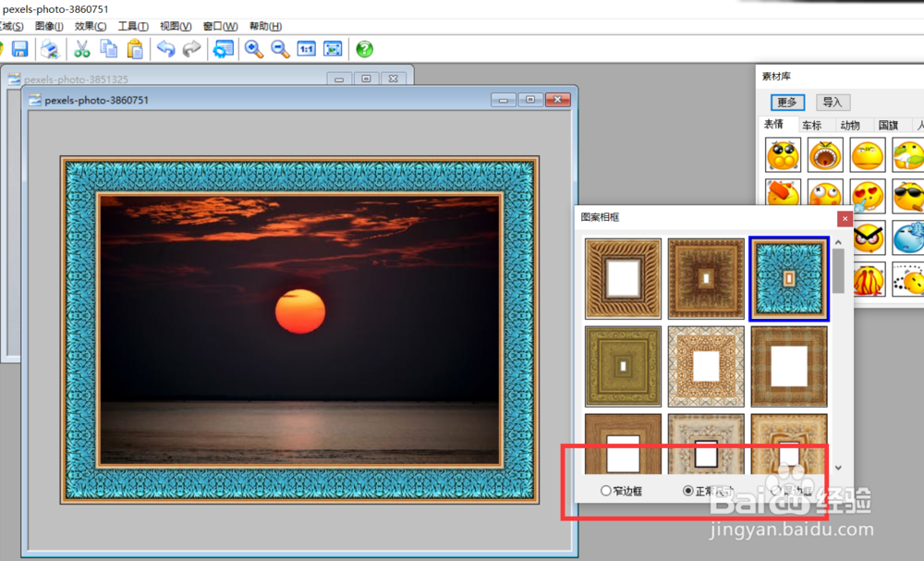The width and height of the screenshot is (924, 561).
Task: Select the sunglasses emoji sticker
Action: pyautogui.click(x=908, y=196)
